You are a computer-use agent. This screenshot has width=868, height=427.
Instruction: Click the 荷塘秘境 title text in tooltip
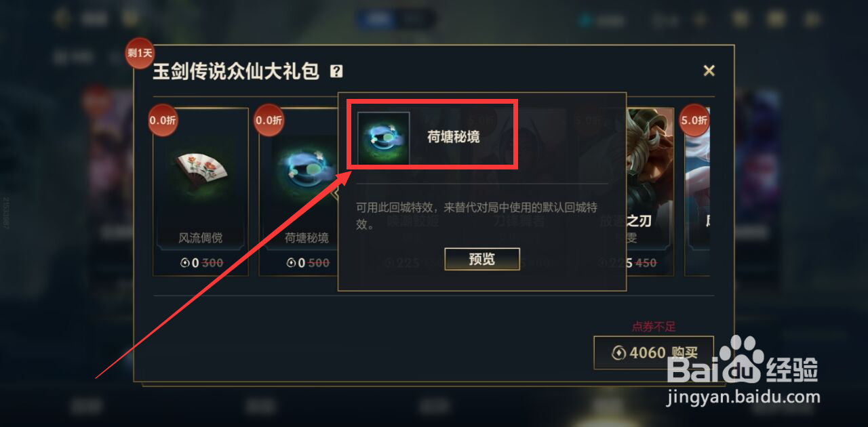tap(453, 137)
